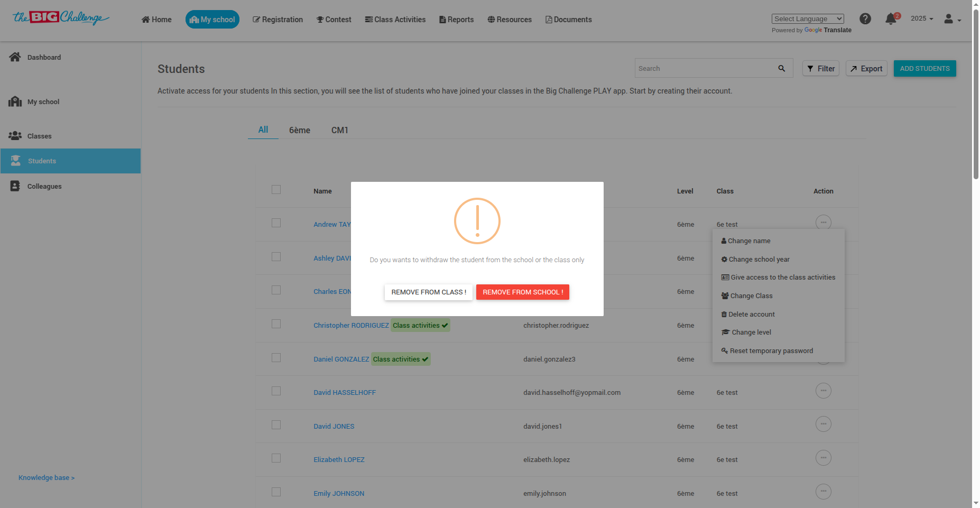Viewport: 980px width, 508px height.
Task: Open action menu for Elizabeth LOPEZ
Action: point(824,458)
